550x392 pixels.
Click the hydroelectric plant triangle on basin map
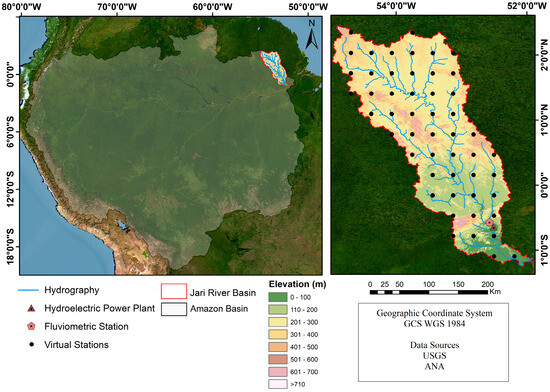coord(494,228)
